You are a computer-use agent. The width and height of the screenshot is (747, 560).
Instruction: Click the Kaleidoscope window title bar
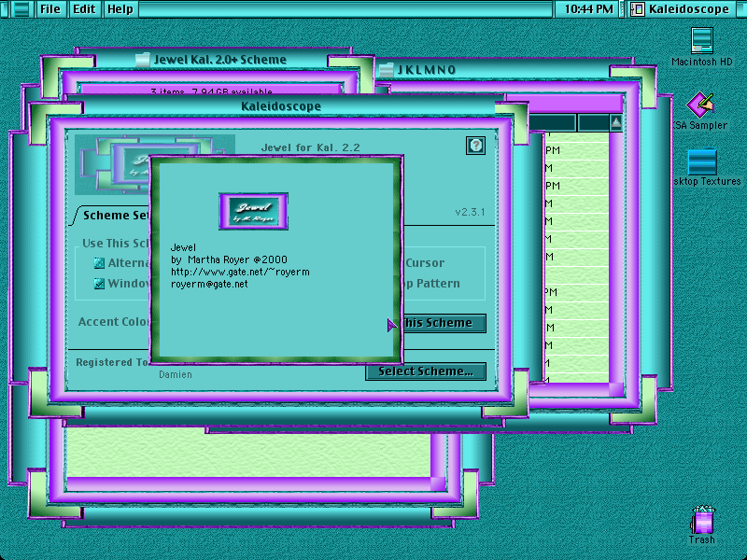point(281,106)
